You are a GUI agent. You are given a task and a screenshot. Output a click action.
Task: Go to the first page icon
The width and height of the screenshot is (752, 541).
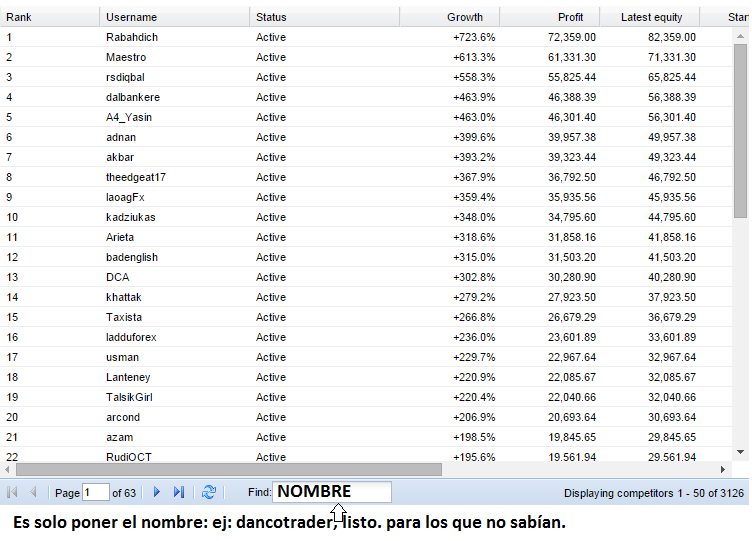pyautogui.click(x=13, y=492)
